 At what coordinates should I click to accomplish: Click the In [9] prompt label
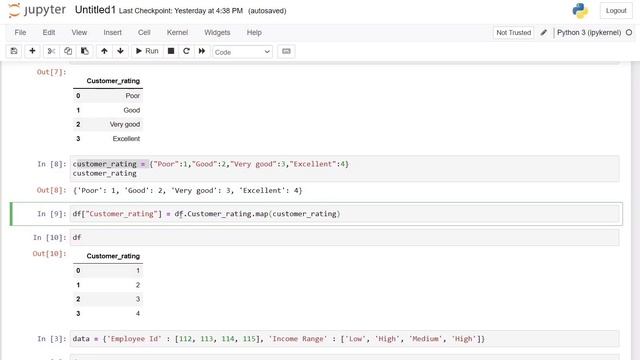tap(51, 214)
